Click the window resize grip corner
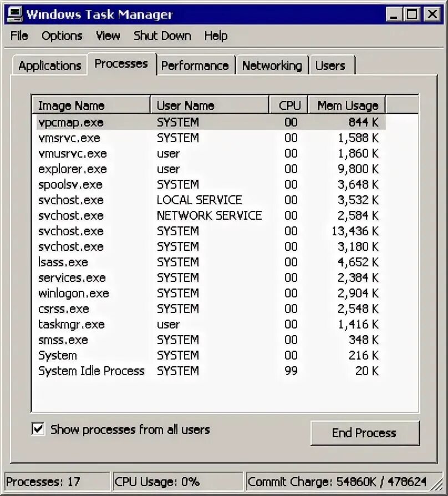This screenshot has width=448, height=496. [437, 484]
